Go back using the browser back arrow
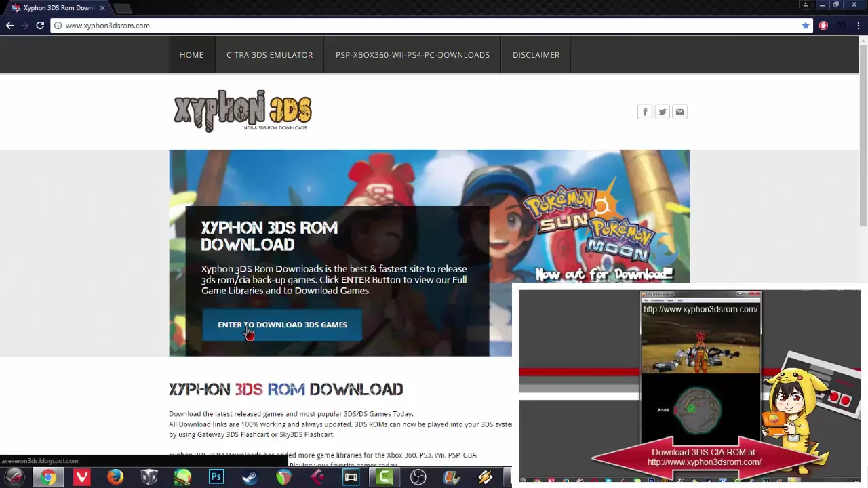The image size is (868, 488). pyautogui.click(x=9, y=26)
